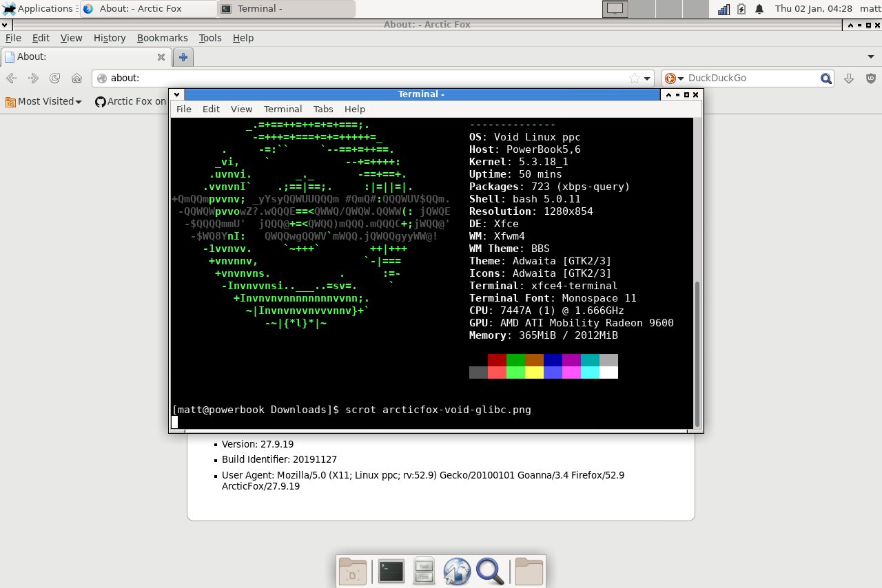The width and height of the screenshot is (882, 588).
Task: Open the Terminal window File menu
Action: [x=184, y=109]
